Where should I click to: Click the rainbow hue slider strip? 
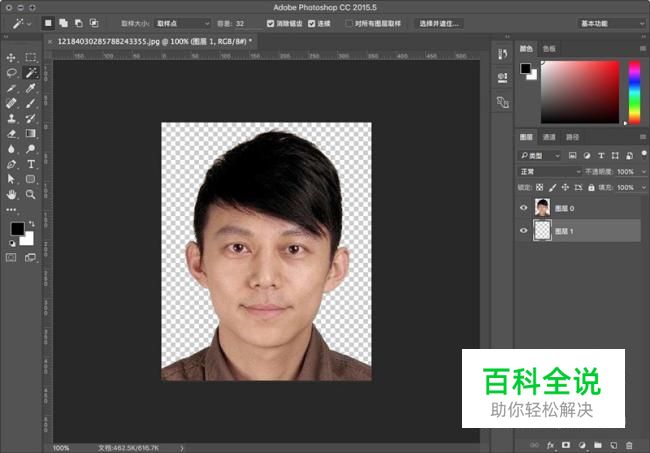[x=633, y=92]
